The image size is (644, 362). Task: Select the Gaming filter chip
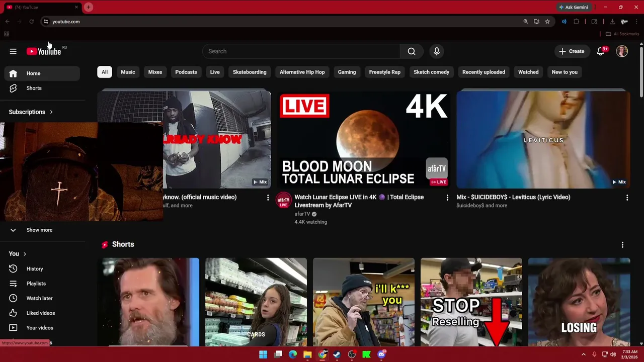pyautogui.click(x=347, y=72)
